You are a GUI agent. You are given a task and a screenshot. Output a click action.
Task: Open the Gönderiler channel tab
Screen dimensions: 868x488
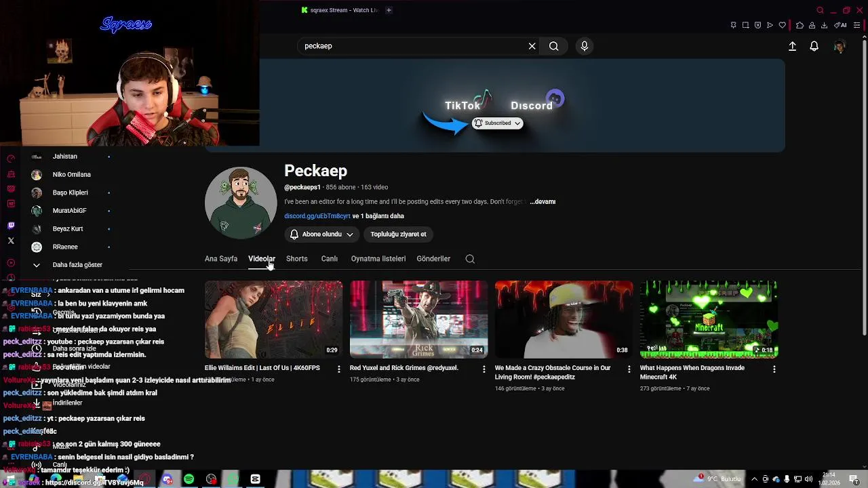pyautogui.click(x=433, y=259)
